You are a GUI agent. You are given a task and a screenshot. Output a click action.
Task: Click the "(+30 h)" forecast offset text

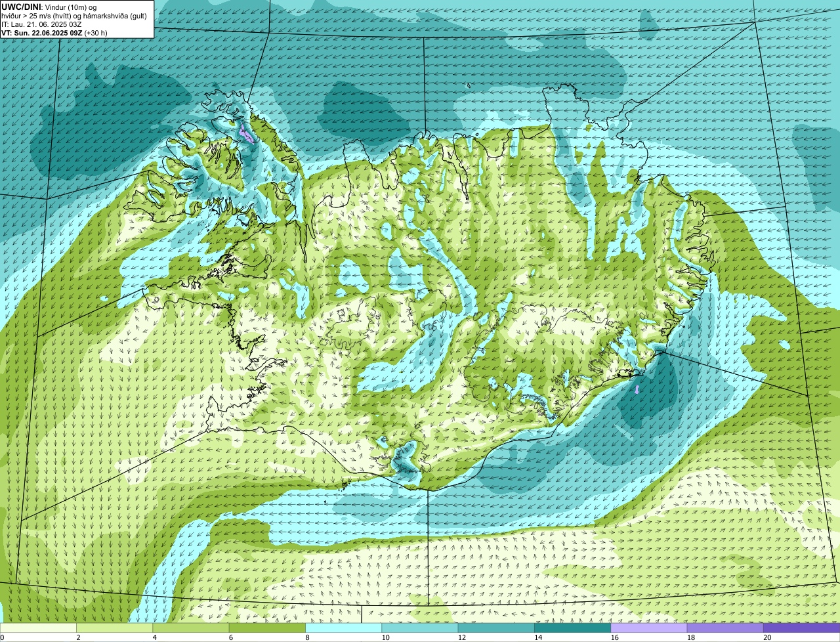[96, 33]
